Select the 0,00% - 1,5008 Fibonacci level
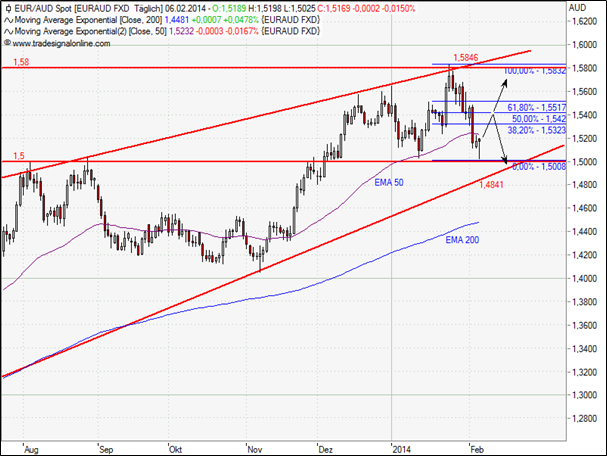607x456 pixels. pyautogui.click(x=537, y=165)
